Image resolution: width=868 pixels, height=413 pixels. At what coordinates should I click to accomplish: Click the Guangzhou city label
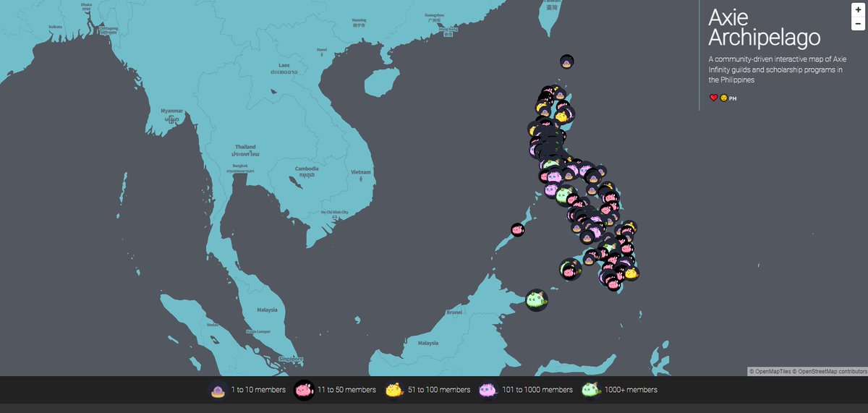(435, 17)
